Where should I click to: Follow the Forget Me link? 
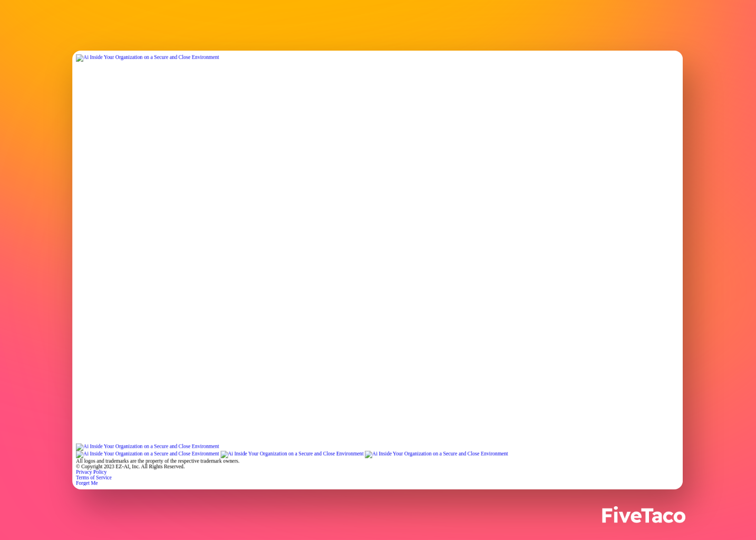pos(87,483)
